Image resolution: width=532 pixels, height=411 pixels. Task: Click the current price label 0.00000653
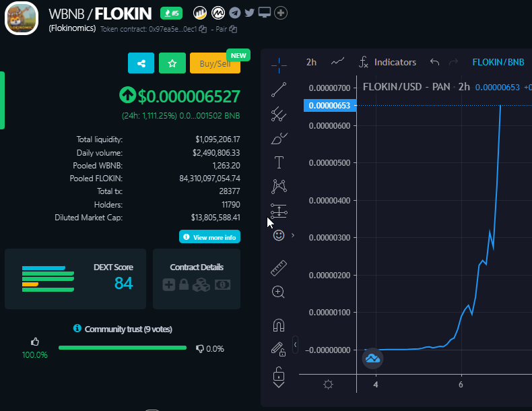coord(330,106)
